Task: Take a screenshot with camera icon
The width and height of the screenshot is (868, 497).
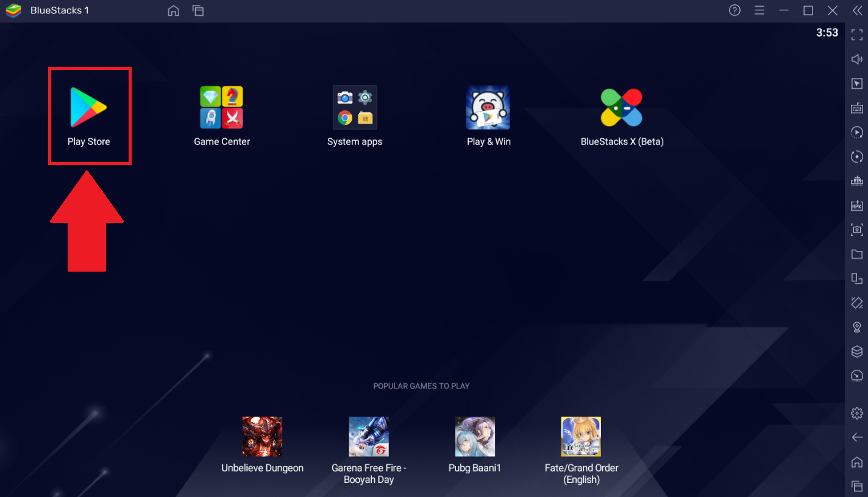Action: tap(857, 230)
